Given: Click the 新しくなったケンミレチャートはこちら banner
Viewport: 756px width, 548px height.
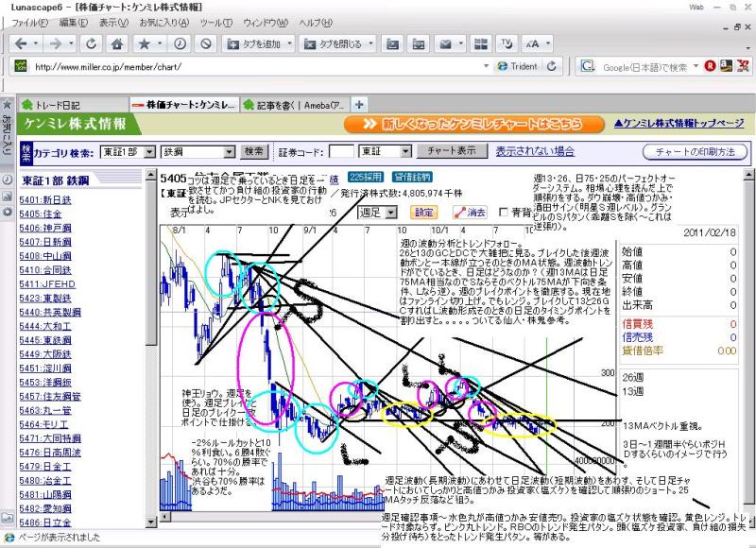Looking at the screenshot, I should (x=474, y=124).
